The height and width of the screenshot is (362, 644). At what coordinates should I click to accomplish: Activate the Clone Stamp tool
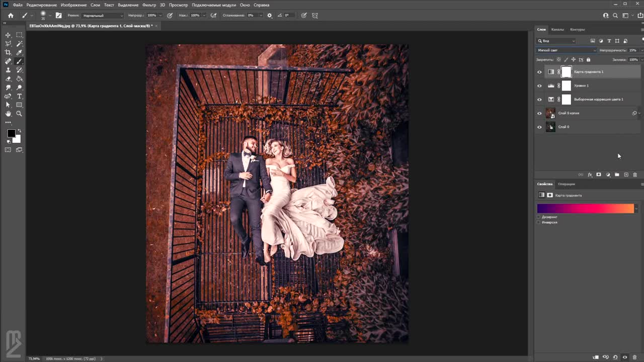coord(8,70)
